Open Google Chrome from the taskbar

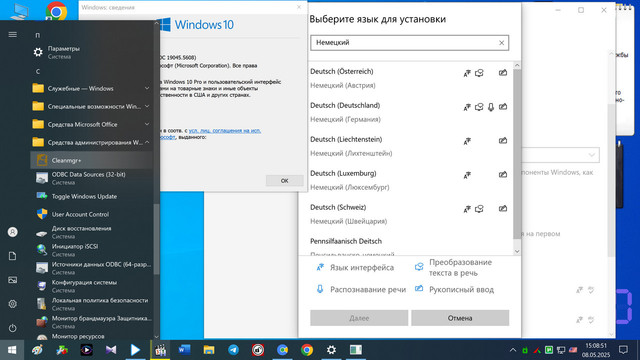point(307,350)
